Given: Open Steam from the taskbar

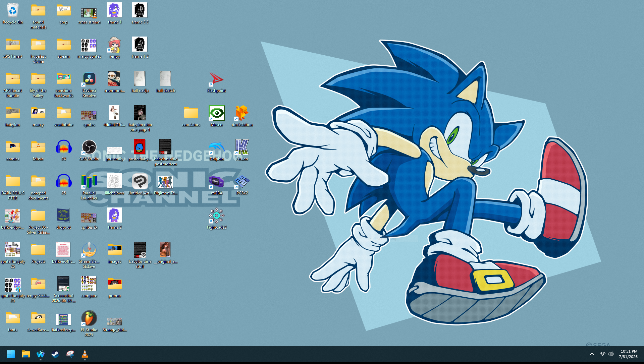Looking at the screenshot, I should (x=55, y=354).
